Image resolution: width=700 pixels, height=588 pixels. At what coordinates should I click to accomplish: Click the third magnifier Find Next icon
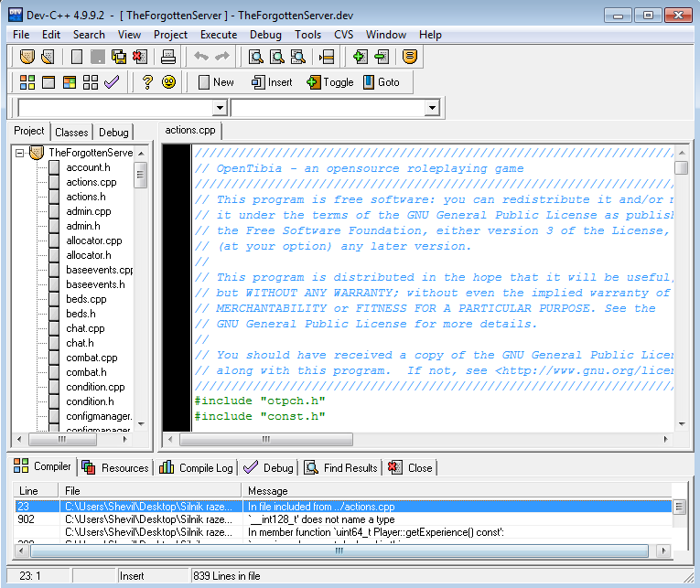(x=298, y=57)
